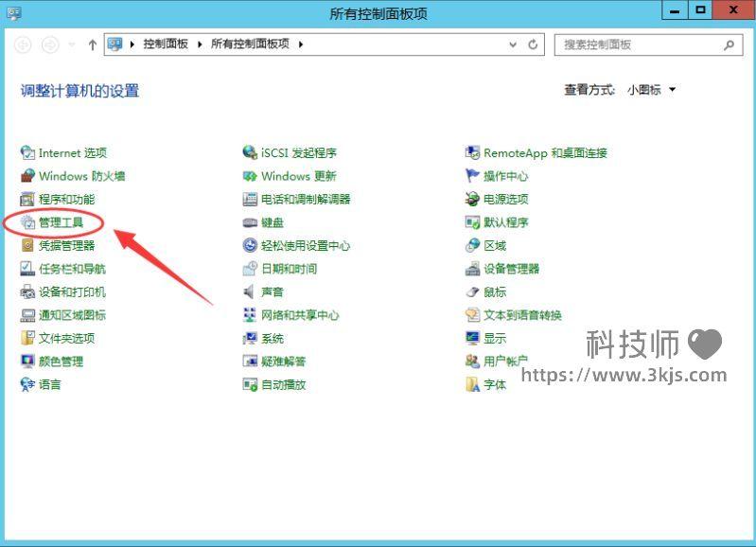Click the RemoteApp 和桌面连接 icon
This screenshot has height=547, width=756.
[472, 153]
